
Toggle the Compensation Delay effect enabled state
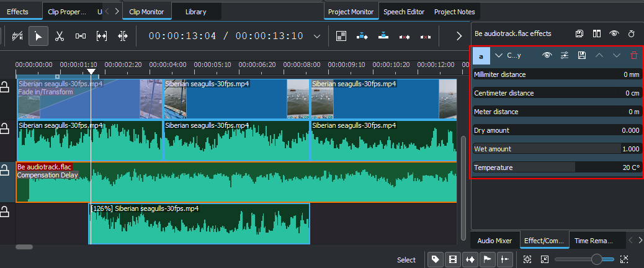(x=547, y=55)
